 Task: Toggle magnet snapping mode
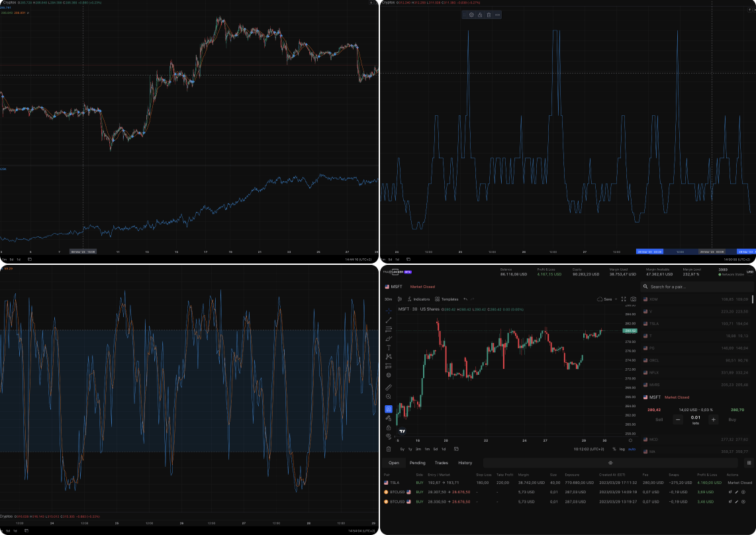point(389,409)
